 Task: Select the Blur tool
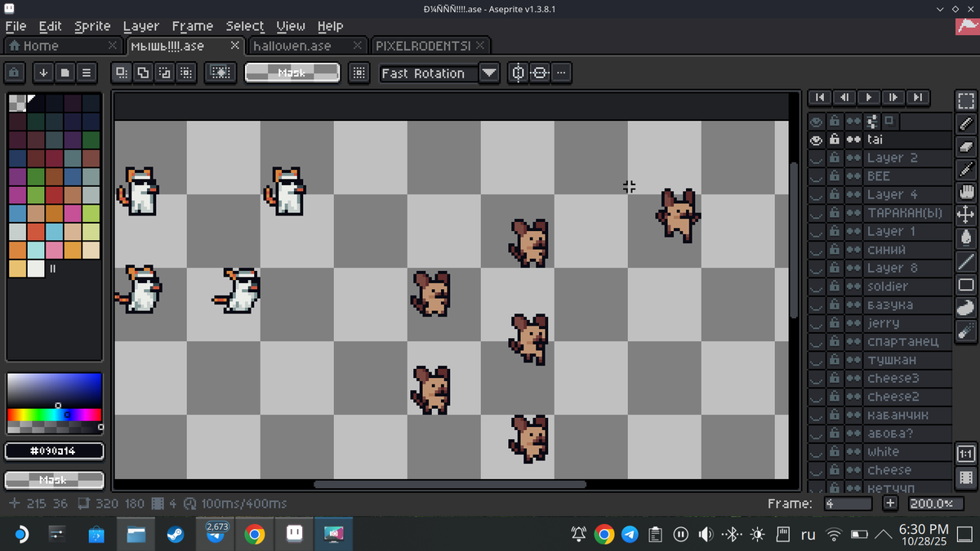[x=965, y=331]
